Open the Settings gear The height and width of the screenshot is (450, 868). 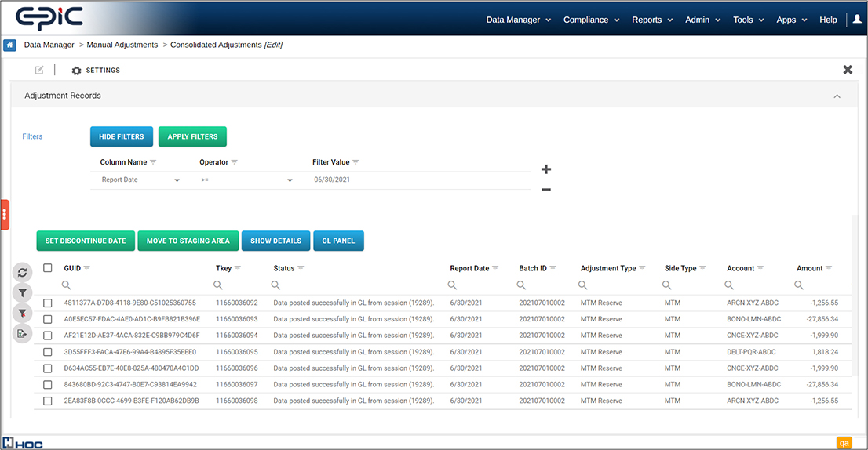pyautogui.click(x=76, y=71)
